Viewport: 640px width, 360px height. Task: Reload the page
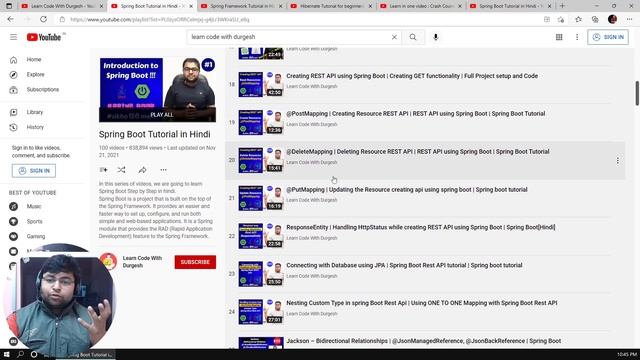(x=43, y=19)
